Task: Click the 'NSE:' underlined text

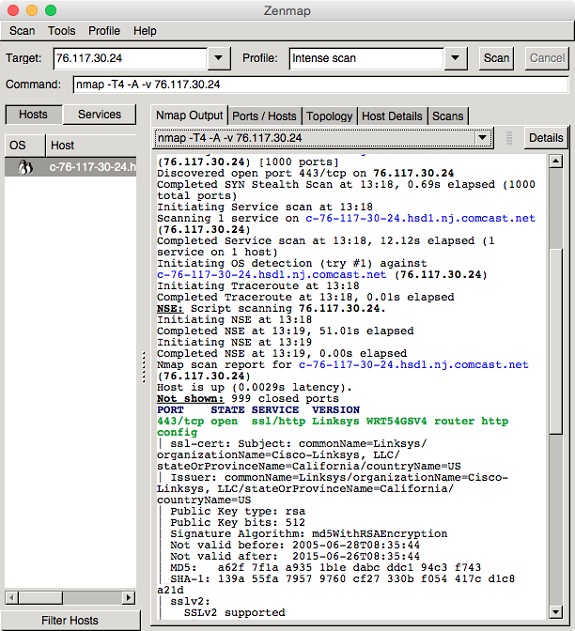Action: (170, 309)
